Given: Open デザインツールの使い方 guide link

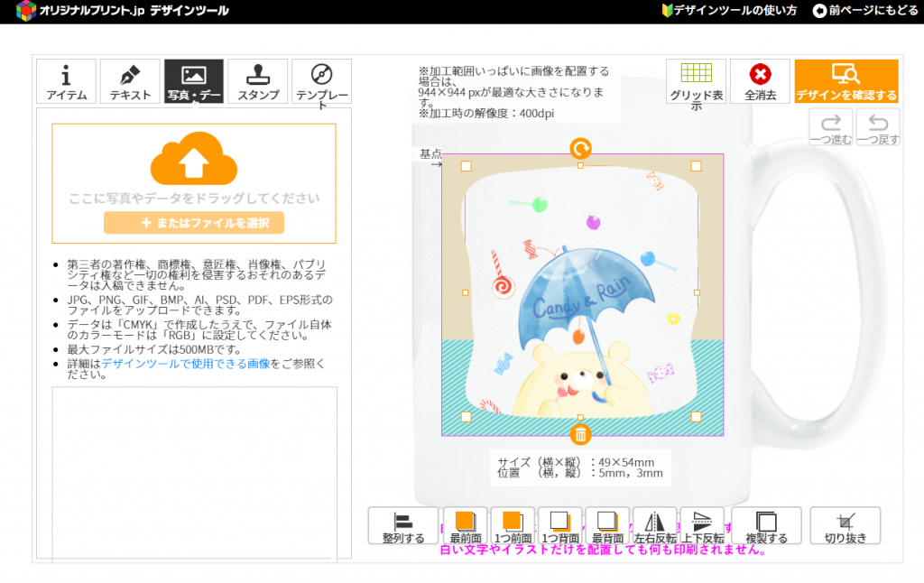Looking at the screenshot, I should pyautogui.click(x=729, y=11).
